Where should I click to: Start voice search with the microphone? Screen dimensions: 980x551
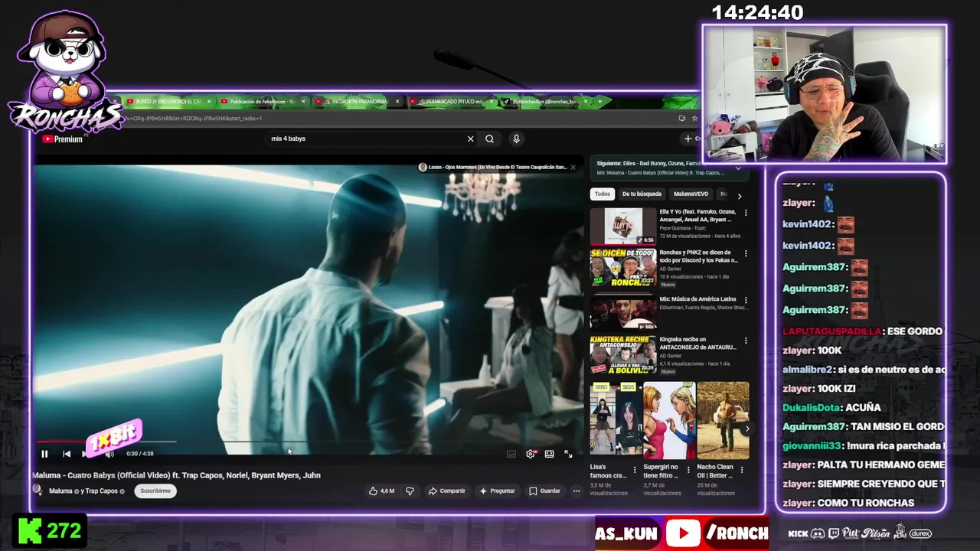point(516,139)
